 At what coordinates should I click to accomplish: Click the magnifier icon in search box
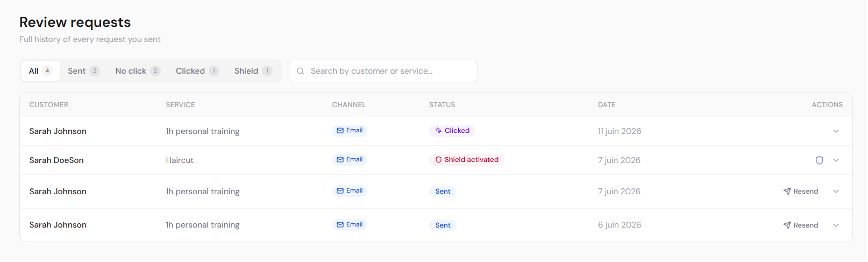301,71
